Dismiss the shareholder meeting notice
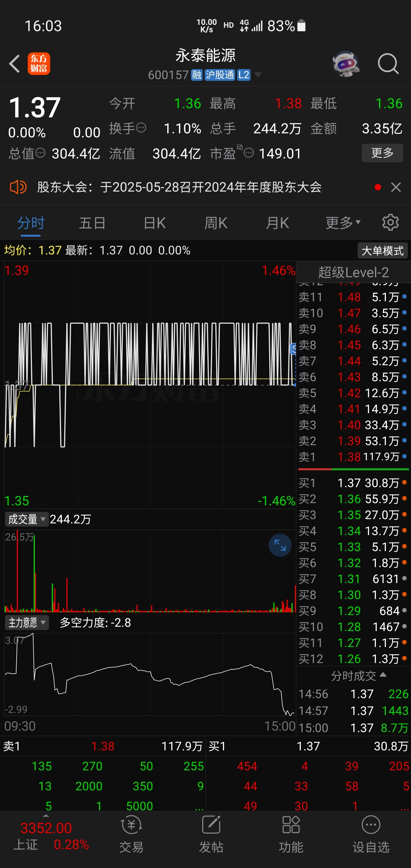Screen dimensions: 411x868 coord(396,187)
